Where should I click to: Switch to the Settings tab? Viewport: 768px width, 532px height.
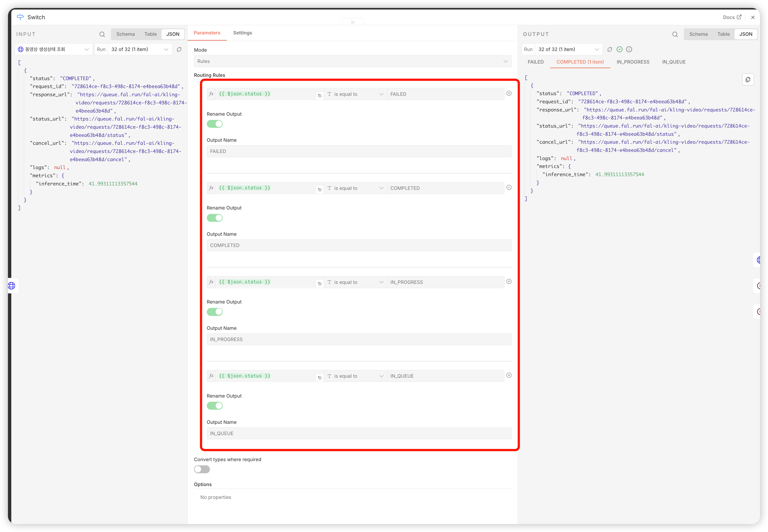click(x=243, y=33)
